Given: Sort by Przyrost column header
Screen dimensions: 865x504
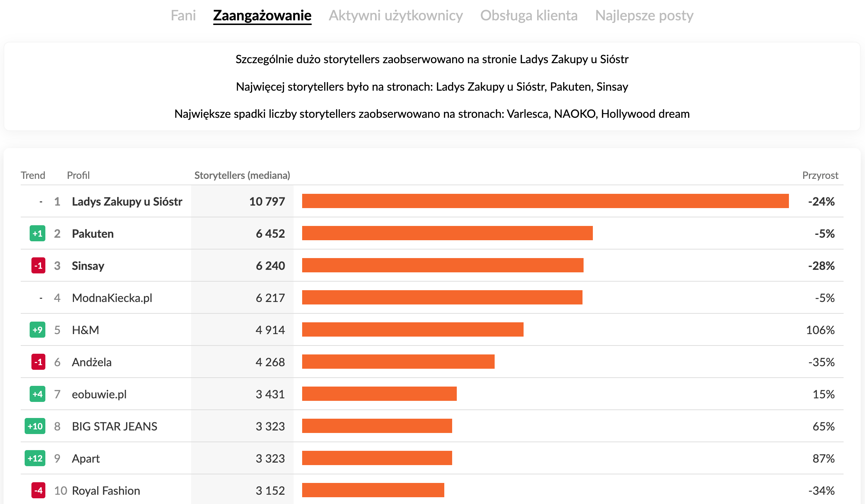Looking at the screenshot, I should tap(820, 175).
